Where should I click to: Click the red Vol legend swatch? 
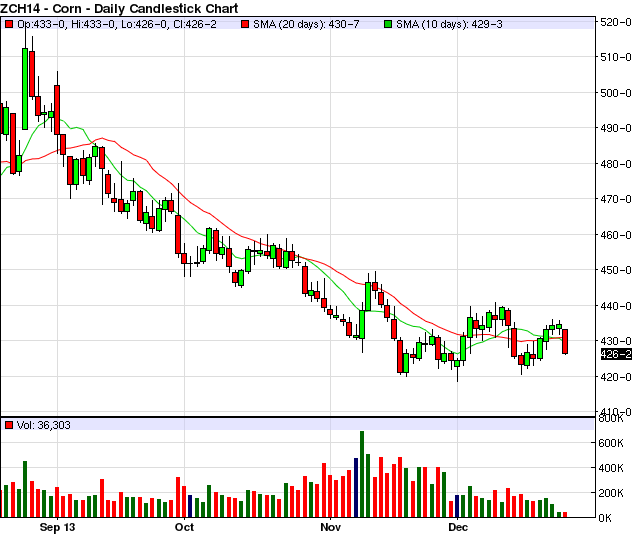coord(9,425)
